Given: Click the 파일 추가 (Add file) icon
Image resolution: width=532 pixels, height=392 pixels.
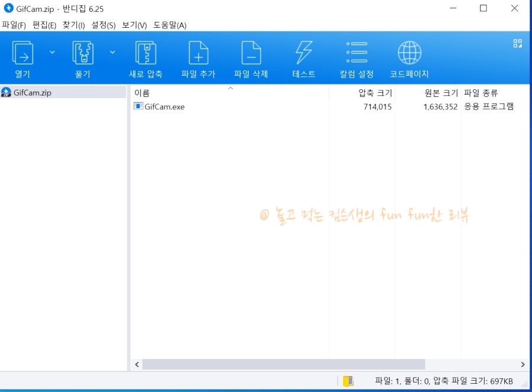Looking at the screenshot, I should point(198,53).
